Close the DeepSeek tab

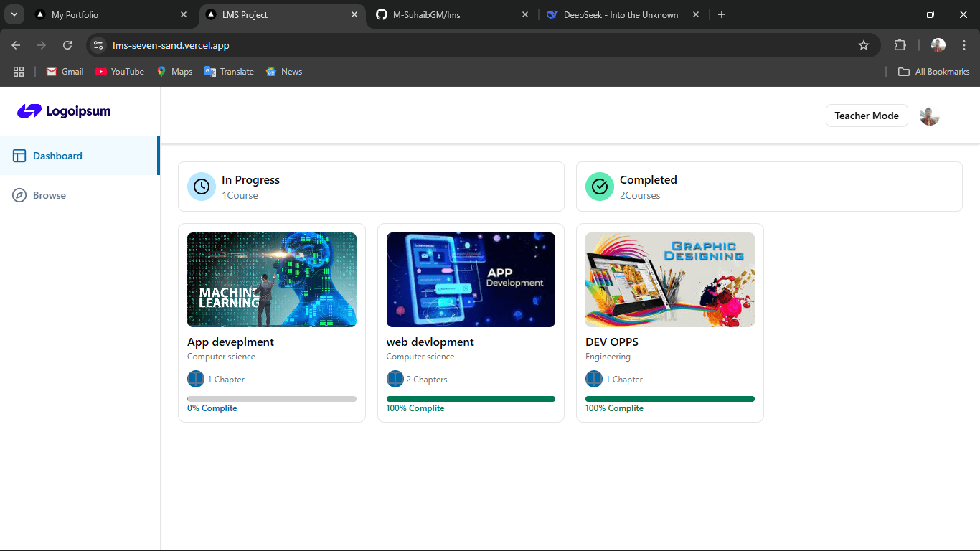tap(695, 14)
